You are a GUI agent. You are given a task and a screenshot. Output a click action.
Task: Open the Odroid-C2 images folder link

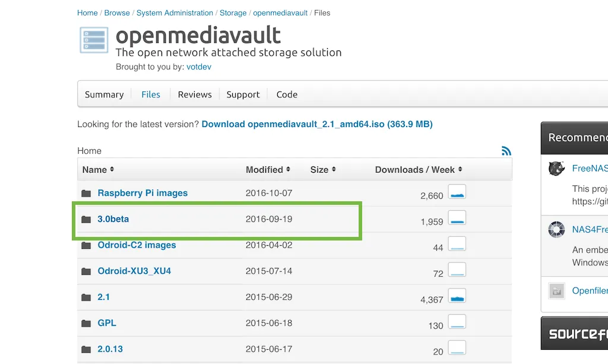pos(137,245)
